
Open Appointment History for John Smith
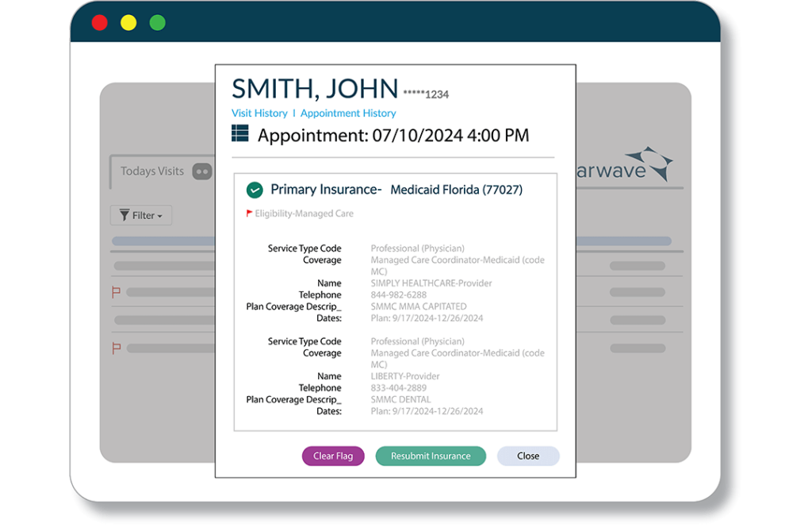click(x=349, y=113)
